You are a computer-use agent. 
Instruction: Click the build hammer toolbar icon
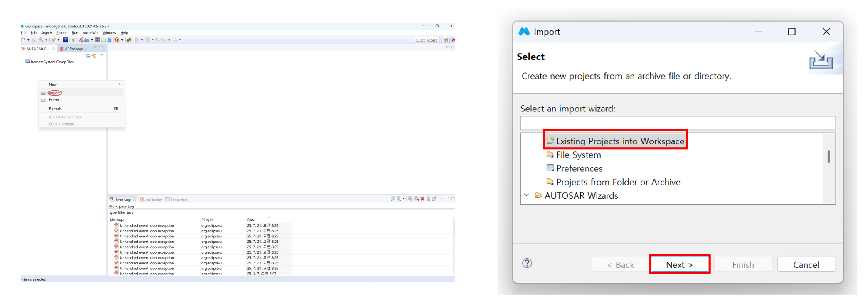[41, 40]
